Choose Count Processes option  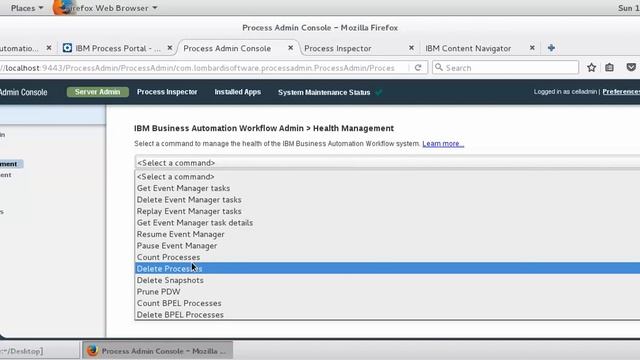point(387,257)
